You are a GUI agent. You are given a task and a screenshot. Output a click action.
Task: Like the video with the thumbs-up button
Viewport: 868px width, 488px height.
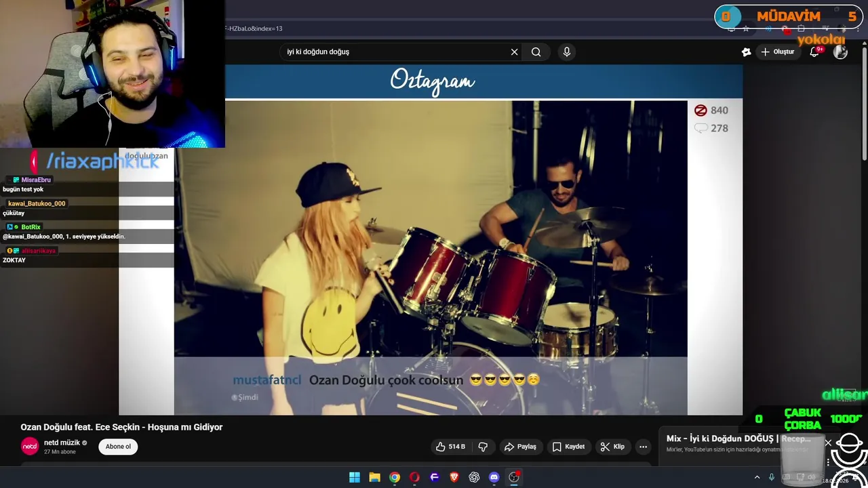pyautogui.click(x=450, y=447)
